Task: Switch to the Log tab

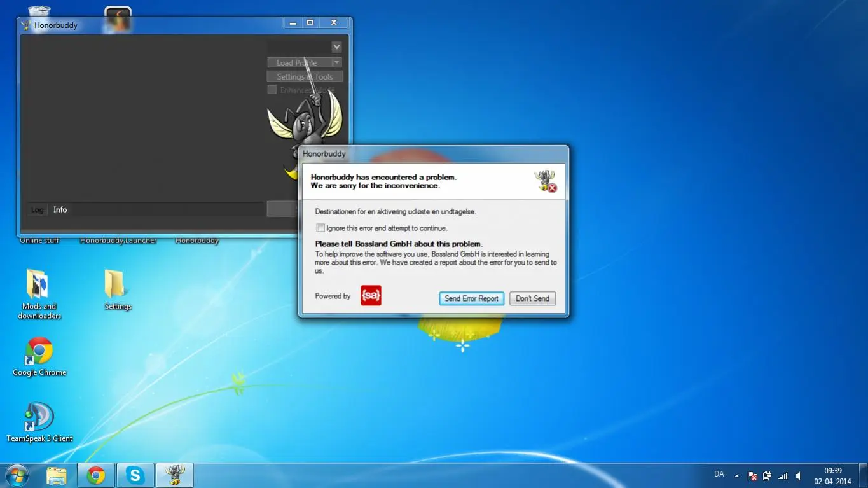Action: coord(38,210)
